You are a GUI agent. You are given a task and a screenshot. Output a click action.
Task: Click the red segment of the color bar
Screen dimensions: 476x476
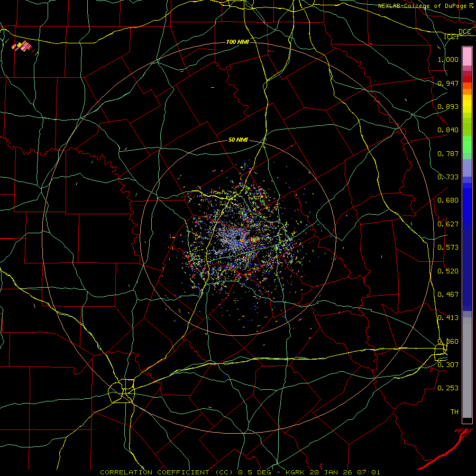pyautogui.click(x=467, y=79)
